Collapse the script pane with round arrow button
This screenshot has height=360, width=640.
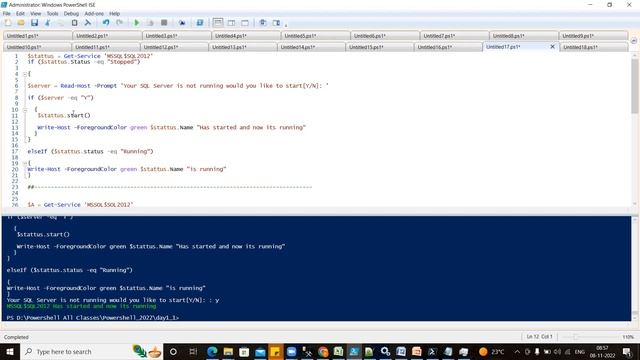pos(633,41)
